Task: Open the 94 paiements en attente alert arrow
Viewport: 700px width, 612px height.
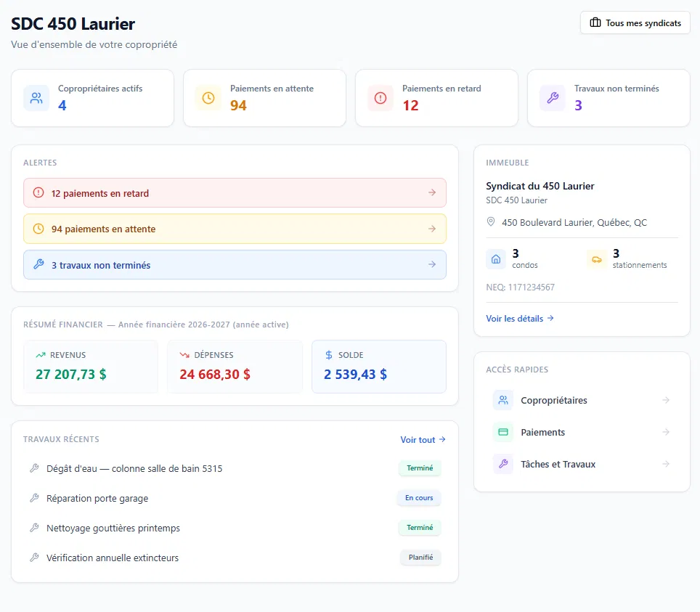Action: click(432, 229)
